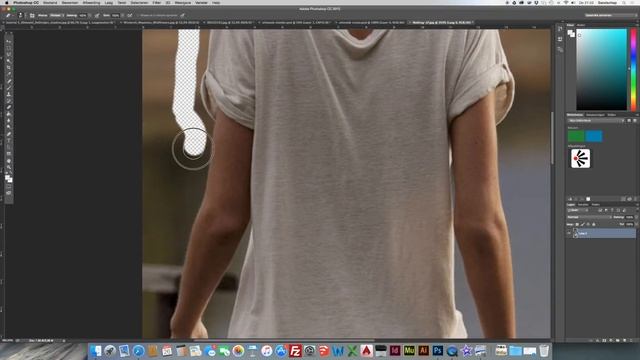Image resolution: width=640 pixels, height=360 pixels.
Task: Select the Move tool in the toolbox
Action: tap(9, 41)
